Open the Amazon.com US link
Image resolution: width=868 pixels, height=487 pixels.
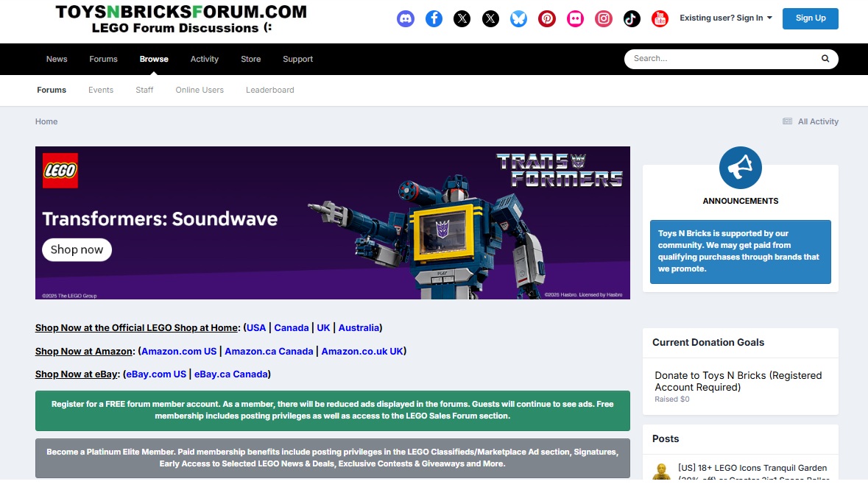(x=179, y=352)
